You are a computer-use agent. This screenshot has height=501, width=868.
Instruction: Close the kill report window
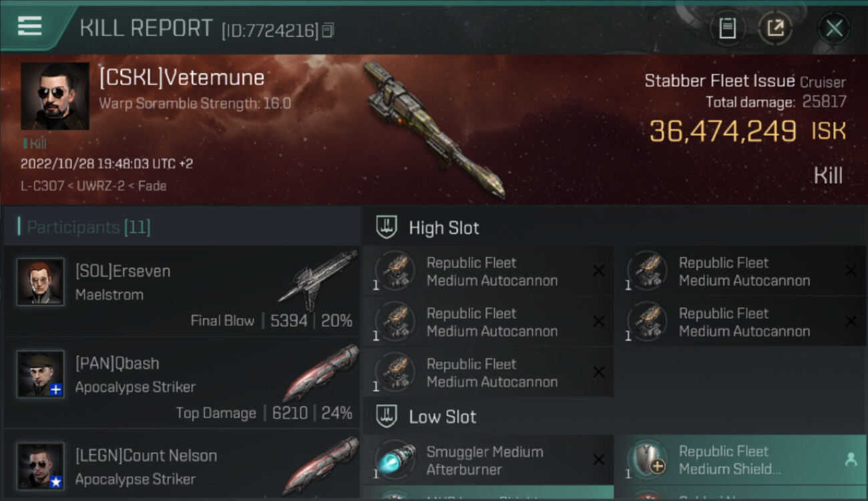(834, 28)
